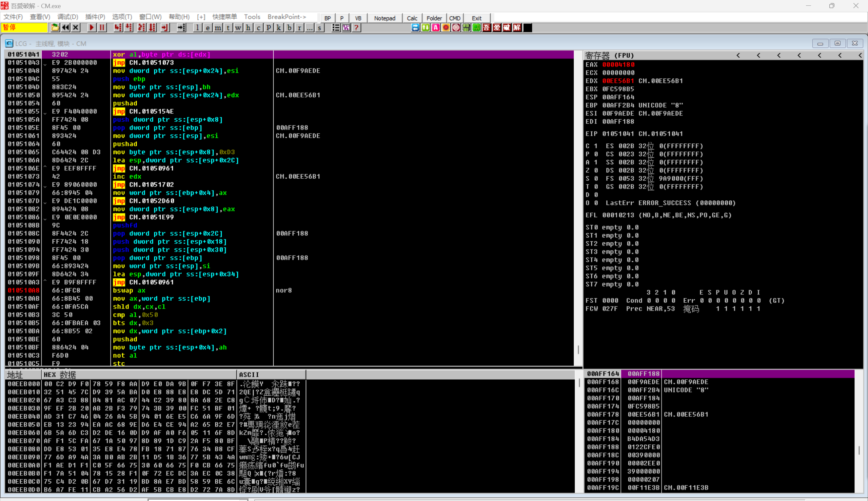This screenshot has width=868, height=501.
Task: Click the red '吾' toolbar icon
Action: pos(487,27)
